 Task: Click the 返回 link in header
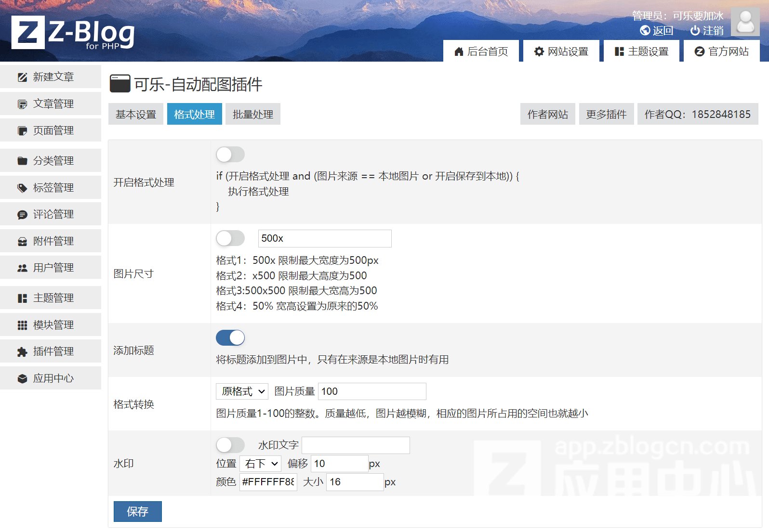pyautogui.click(x=656, y=30)
